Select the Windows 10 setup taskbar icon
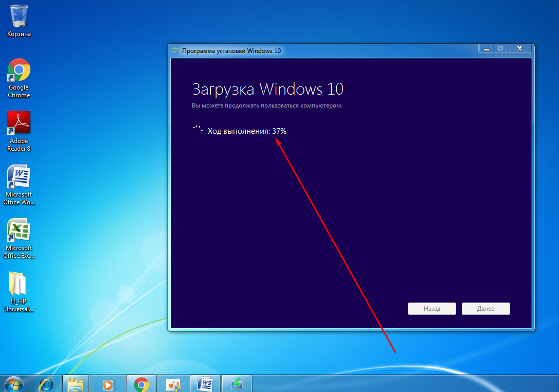 tap(237, 384)
